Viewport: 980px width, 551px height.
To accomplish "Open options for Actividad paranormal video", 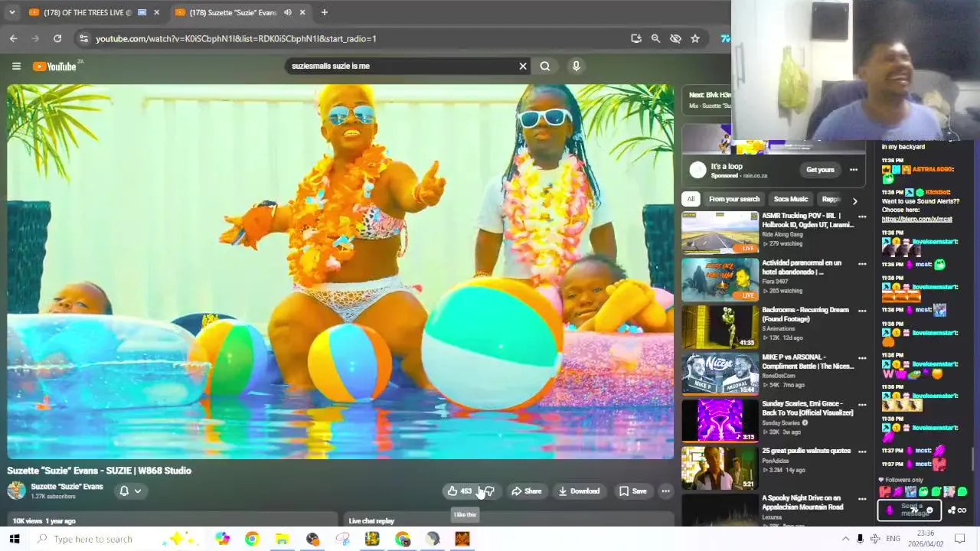I will (x=862, y=265).
